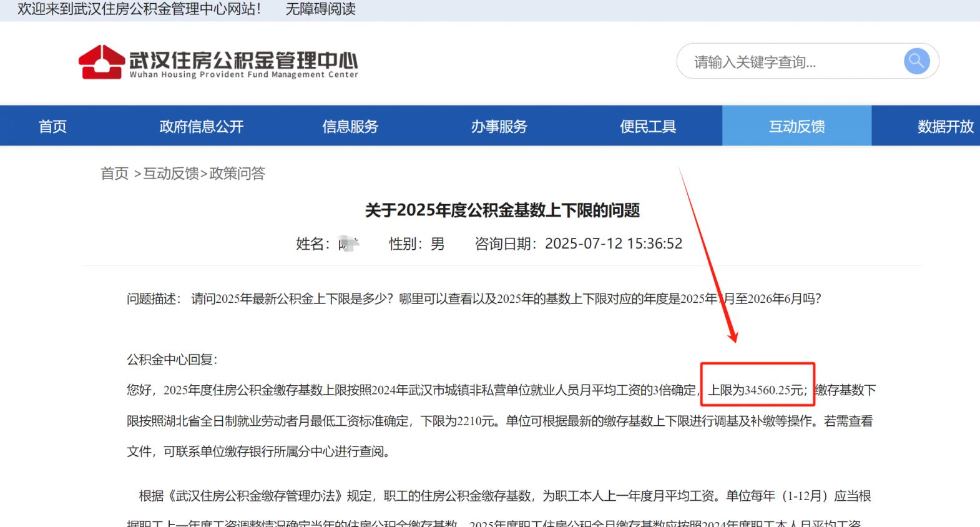Click the 无障碍阅读 link
The height and width of the screenshot is (527, 980).
(x=320, y=9)
